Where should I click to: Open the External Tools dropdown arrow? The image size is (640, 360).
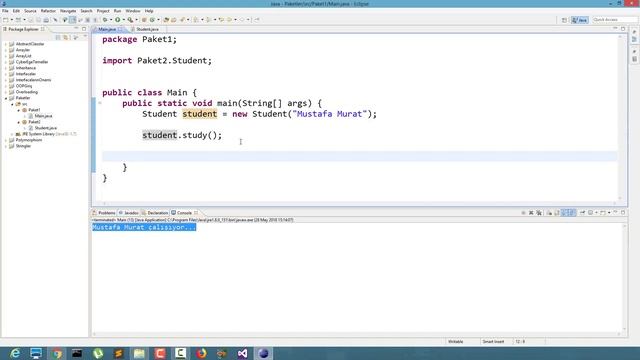[137, 20]
